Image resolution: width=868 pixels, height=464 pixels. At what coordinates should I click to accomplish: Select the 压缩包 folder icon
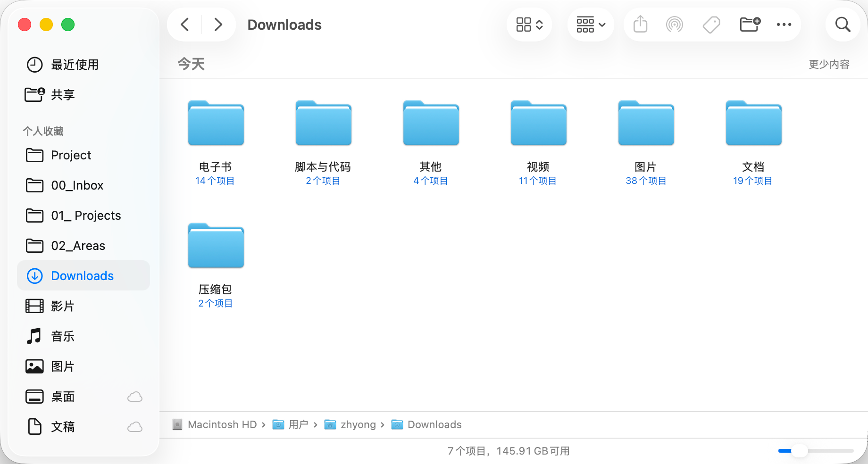coord(216,245)
